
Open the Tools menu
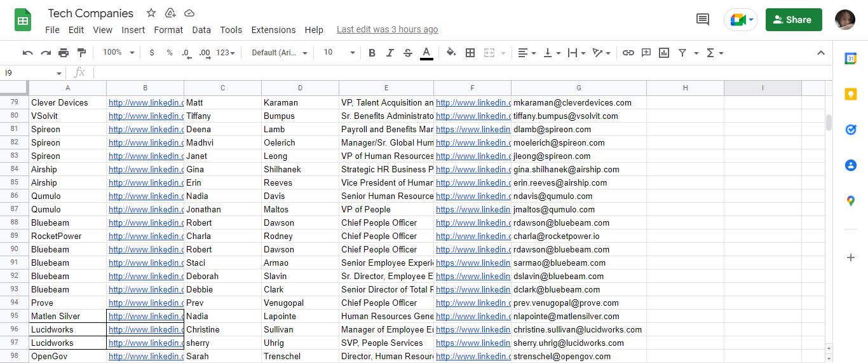click(x=231, y=30)
